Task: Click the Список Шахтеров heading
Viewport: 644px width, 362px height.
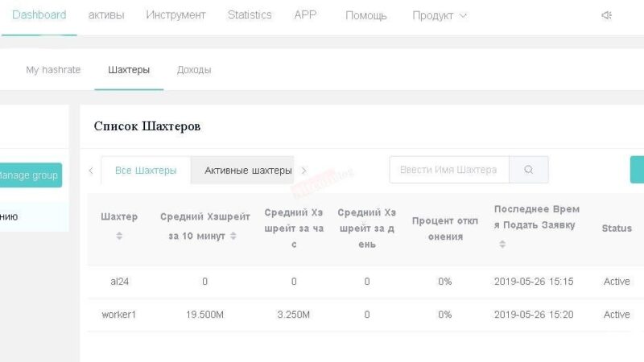Action: [x=147, y=126]
